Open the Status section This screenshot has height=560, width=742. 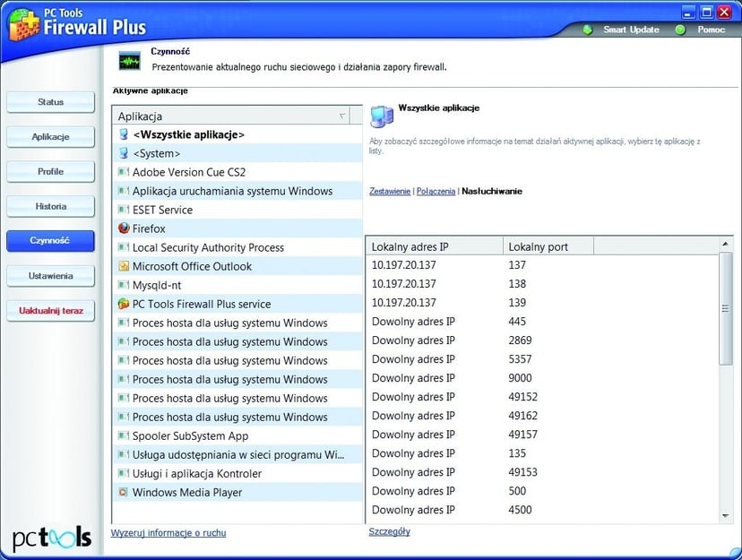(x=50, y=102)
